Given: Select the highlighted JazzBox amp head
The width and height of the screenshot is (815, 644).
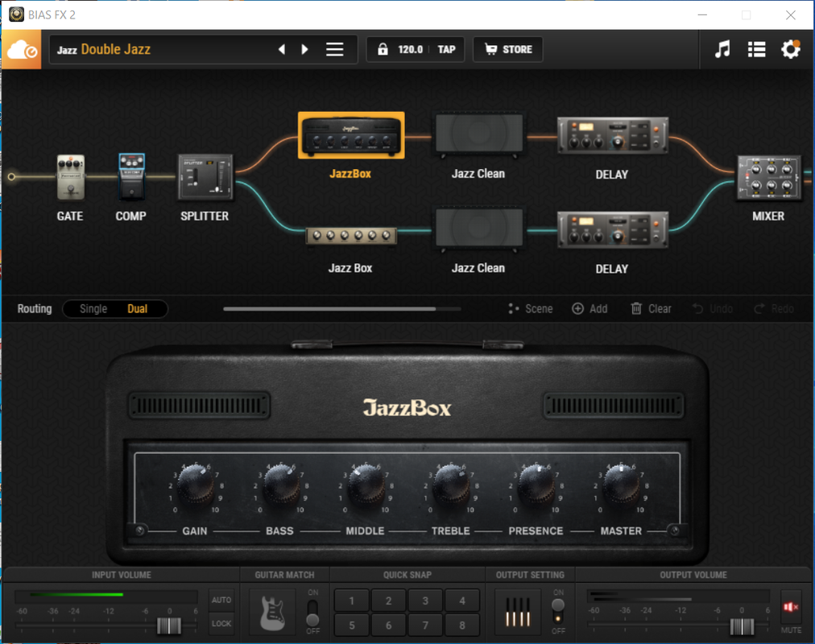Looking at the screenshot, I should pyautogui.click(x=351, y=135).
